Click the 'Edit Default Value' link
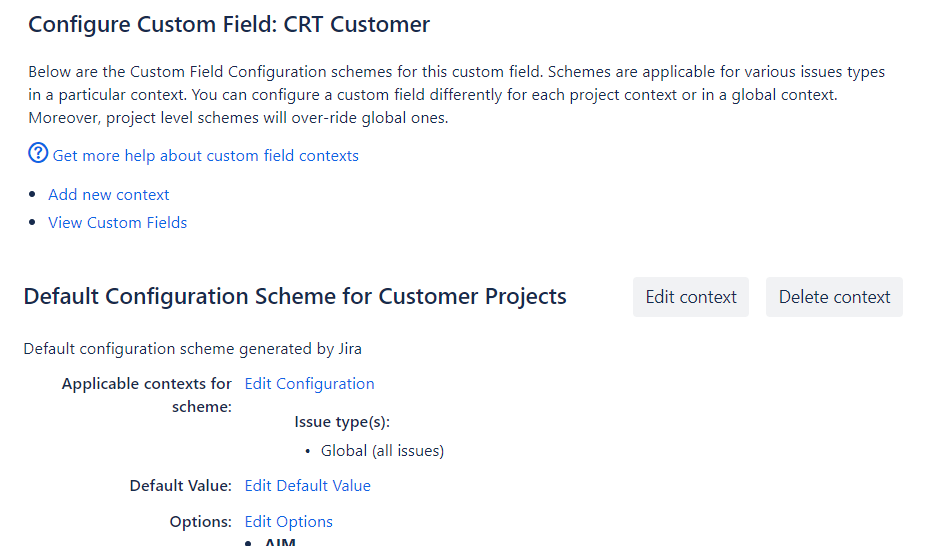 pos(308,486)
